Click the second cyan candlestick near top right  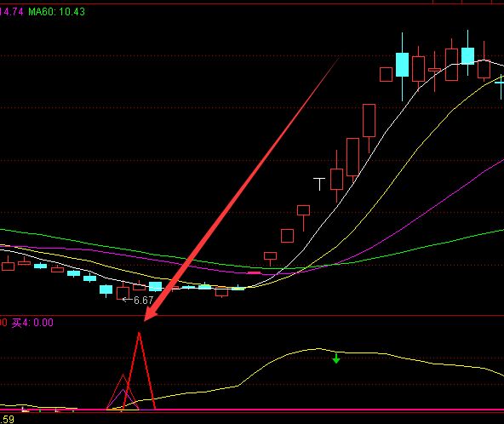click(467, 56)
